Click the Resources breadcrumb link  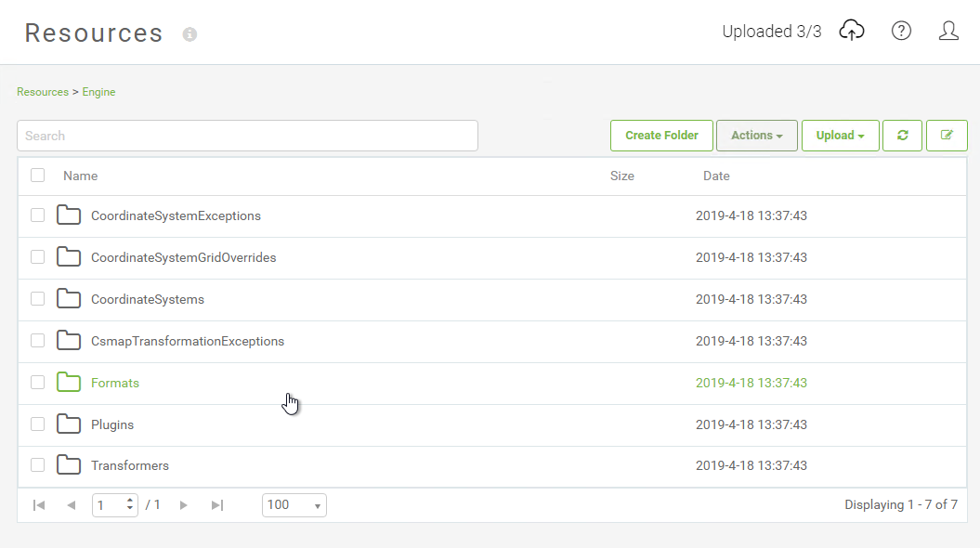coord(43,92)
